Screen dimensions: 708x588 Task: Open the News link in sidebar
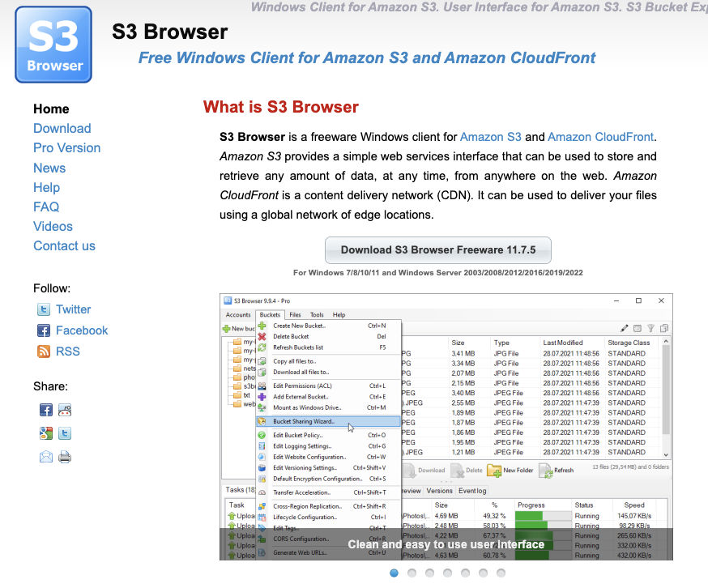[x=49, y=168]
